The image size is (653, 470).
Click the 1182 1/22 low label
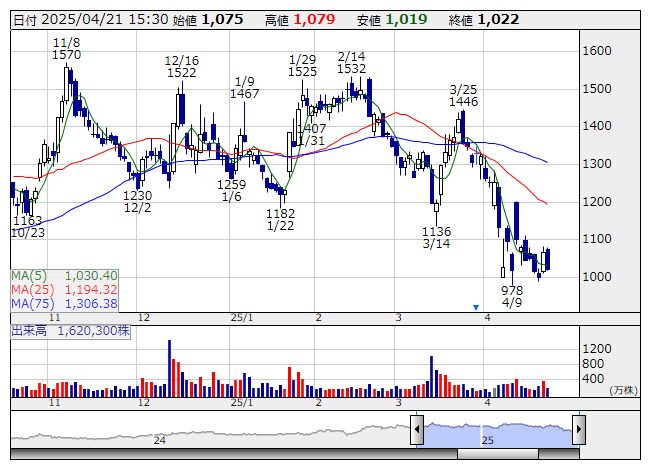tap(280, 219)
